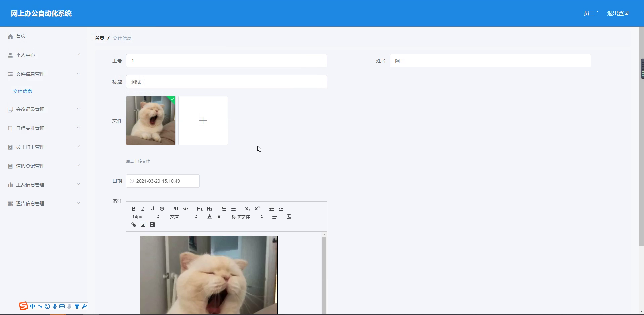Click the 文件信息 breadcrumb text
644x315 pixels.
click(x=122, y=38)
